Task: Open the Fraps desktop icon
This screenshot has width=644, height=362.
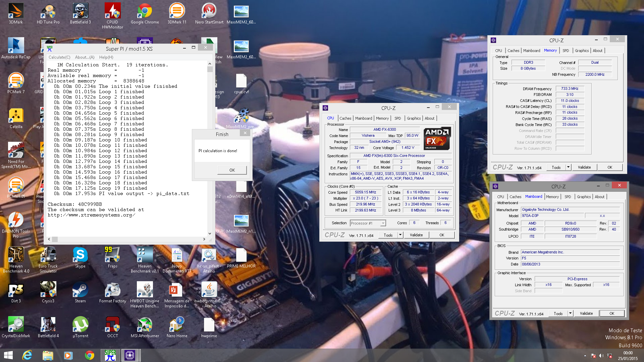Action: point(112,257)
